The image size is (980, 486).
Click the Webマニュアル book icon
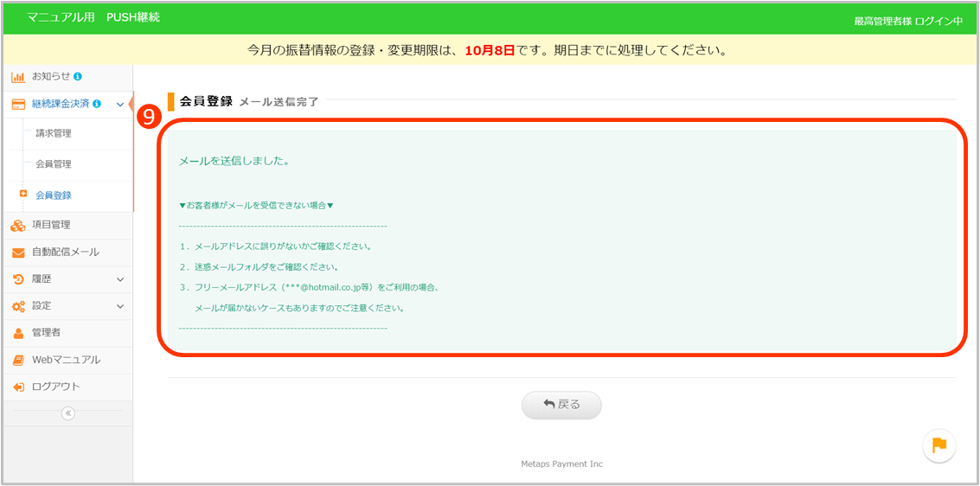[x=17, y=360]
